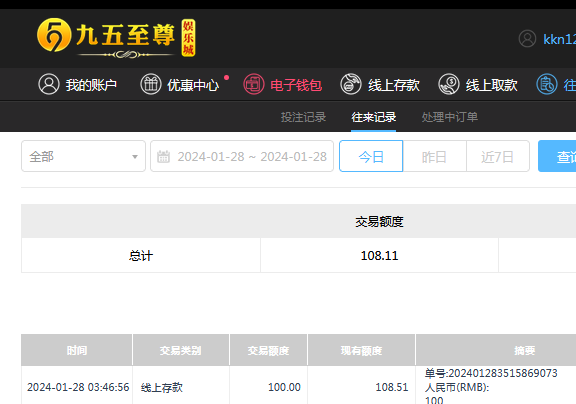Select the 电子钱包 wallet icon

(253, 84)
